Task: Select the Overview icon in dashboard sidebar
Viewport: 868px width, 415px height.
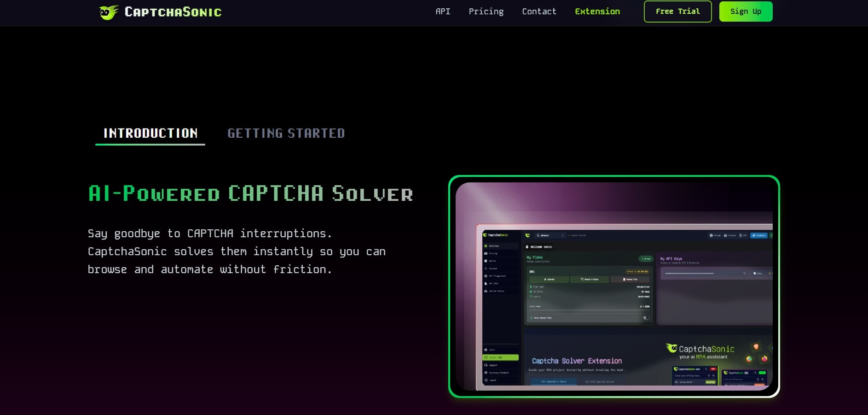Action: click(x=486, y=246)
